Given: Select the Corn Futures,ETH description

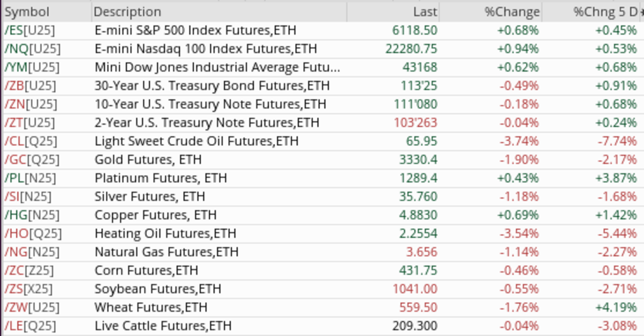Looking at the screenshot, I should pos(146,271).
